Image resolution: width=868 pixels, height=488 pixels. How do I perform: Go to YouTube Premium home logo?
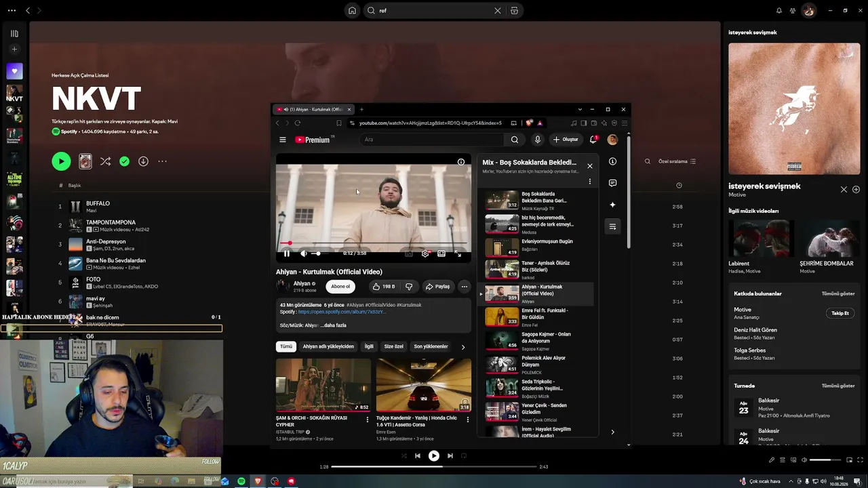[x=312, y=140]
